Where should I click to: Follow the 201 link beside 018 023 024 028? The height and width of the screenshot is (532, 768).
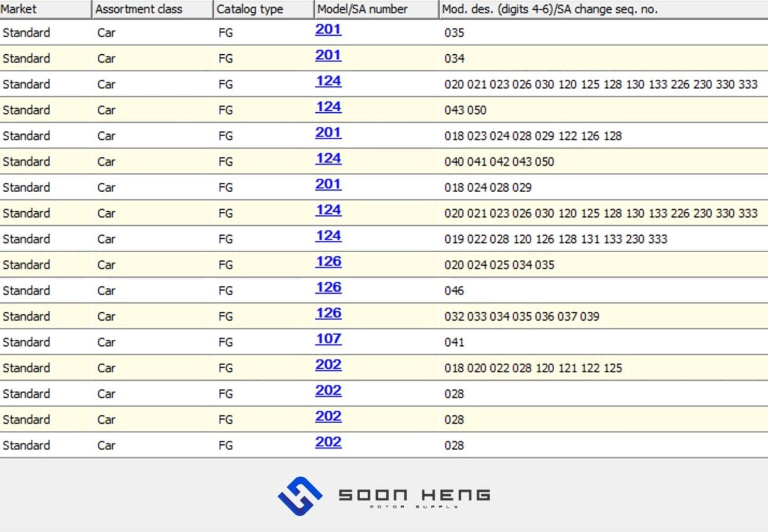pyautogui.click(x=328, y=132)
